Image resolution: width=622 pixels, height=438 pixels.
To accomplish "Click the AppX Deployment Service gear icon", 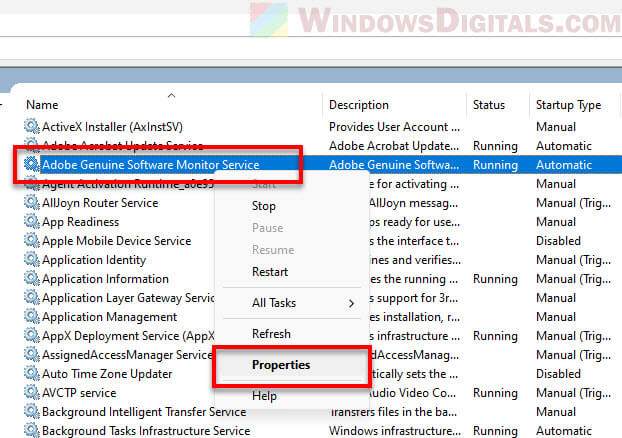I will (31, 336).
